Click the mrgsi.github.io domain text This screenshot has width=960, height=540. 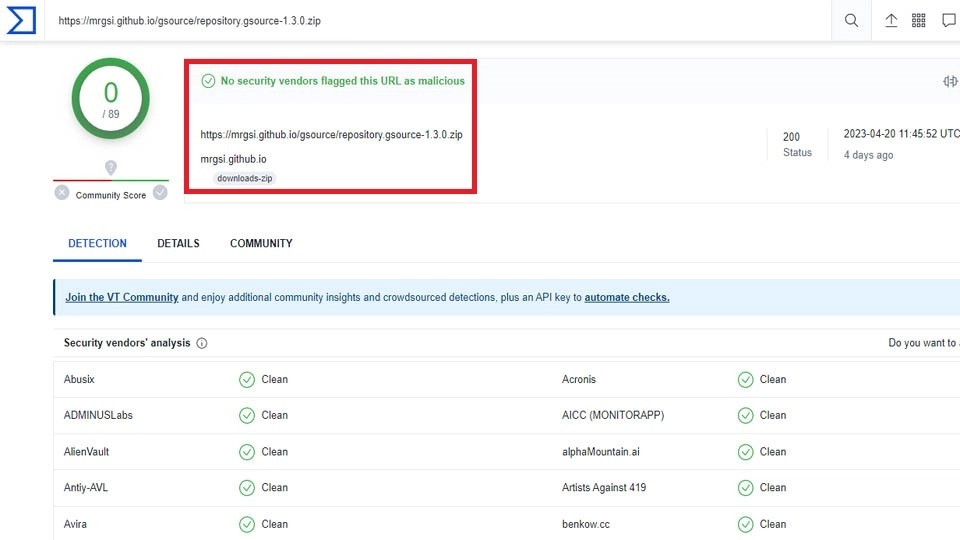[x=233, y=159]
